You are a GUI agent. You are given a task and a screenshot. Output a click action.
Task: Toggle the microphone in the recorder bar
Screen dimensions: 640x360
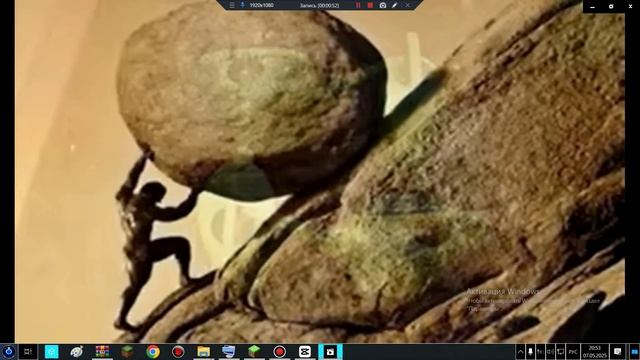coord(242,5)
